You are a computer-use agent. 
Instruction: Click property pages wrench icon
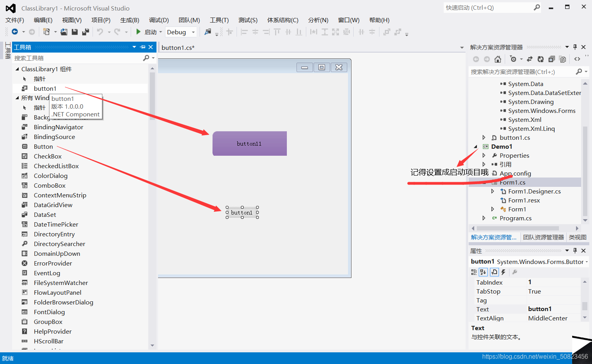(x=515, y=272)
